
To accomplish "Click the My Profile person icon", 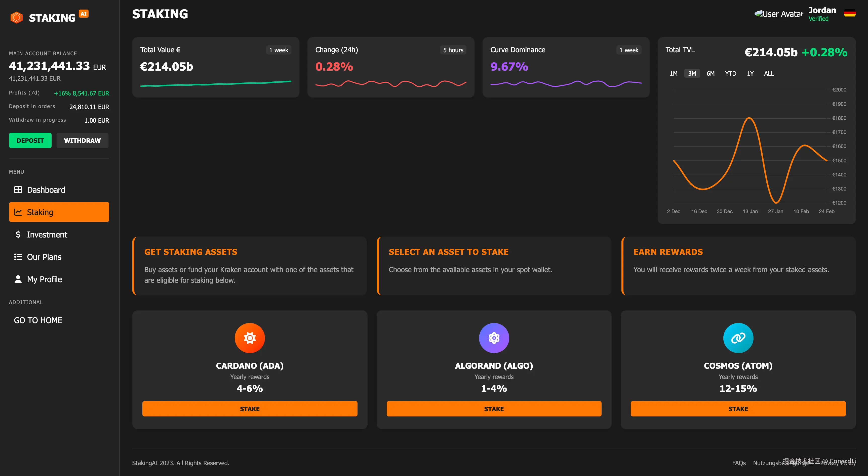I will pos(18,279).
